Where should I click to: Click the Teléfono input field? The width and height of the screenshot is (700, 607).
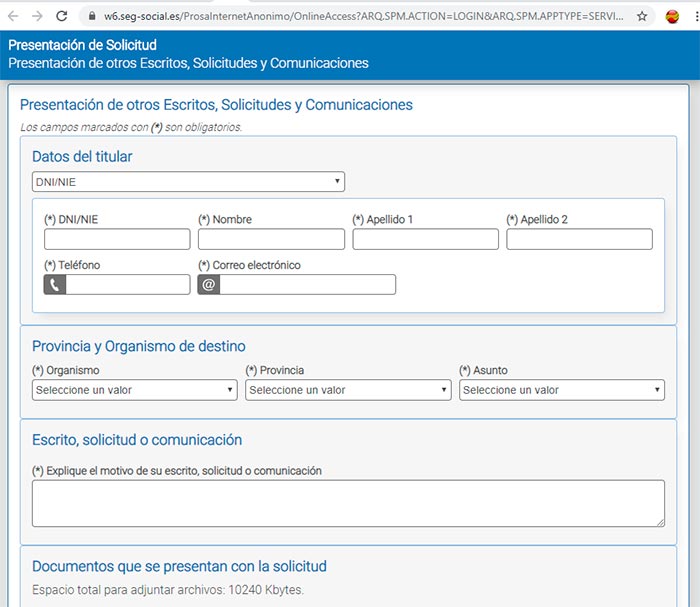127,285
